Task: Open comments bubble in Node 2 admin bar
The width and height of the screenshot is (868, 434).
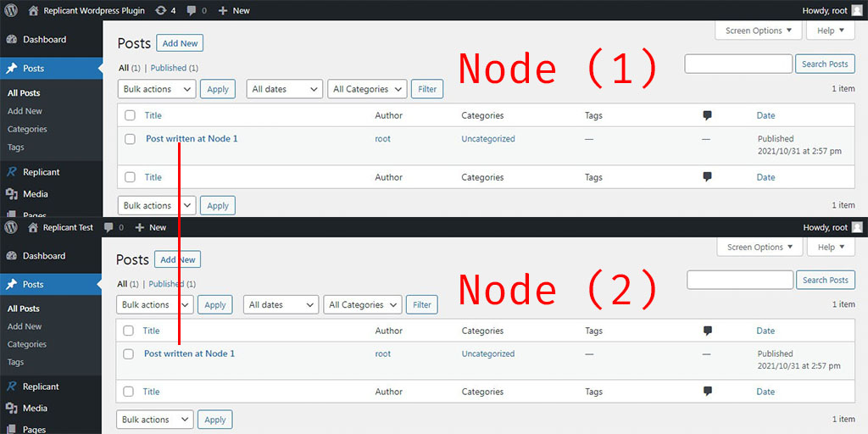Action: pyautogui.click(x=114, y=227)
